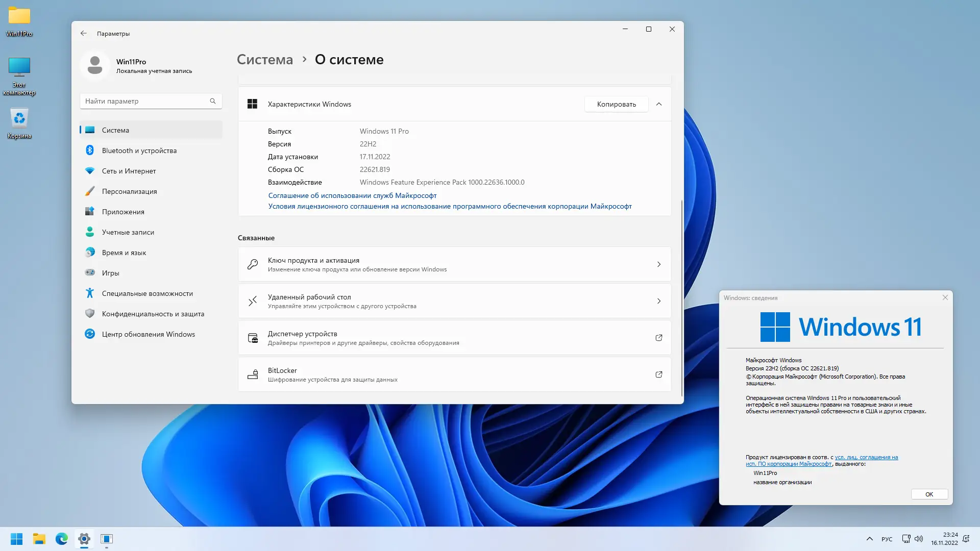Image resolution: width=980 pixels, height=551 pixels.
Task: Click the back arrow in Settings
Action: pyautogui.click(x=84, y=33)
